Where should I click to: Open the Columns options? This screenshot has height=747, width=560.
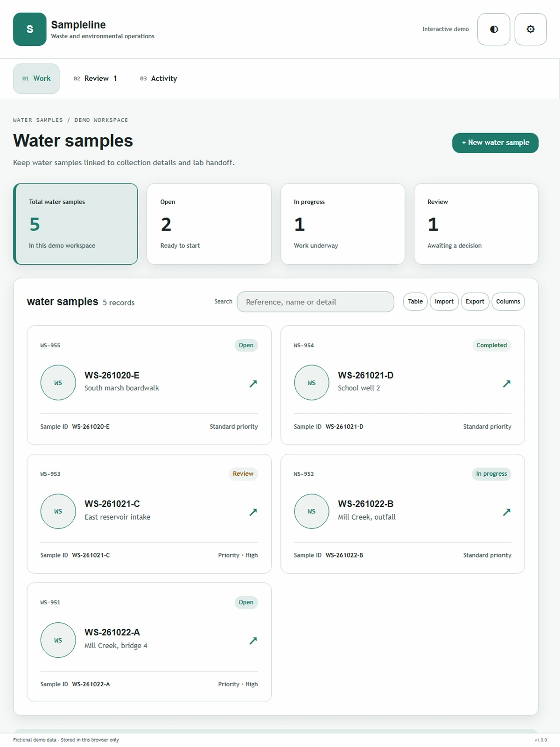(508, 302)
